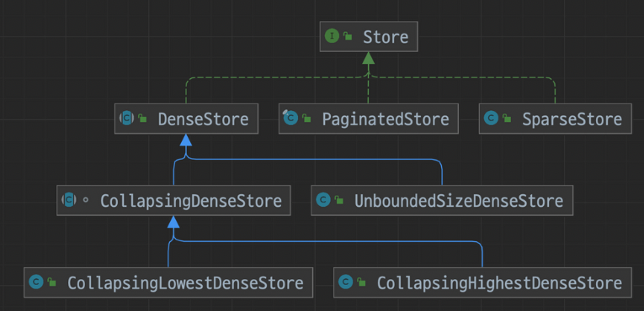
Task: Click the UnboundedSizeDenseStore label text
Action: pyautogui.click(x=458, y=201)
